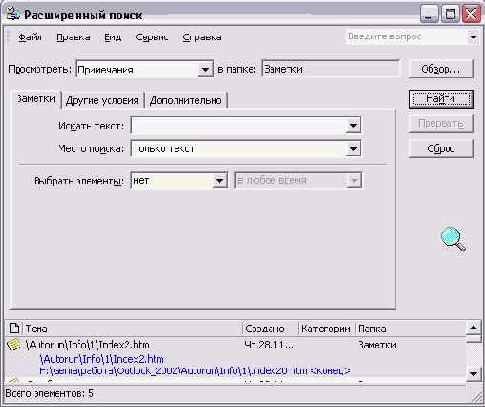Click the results list scroll-up arrow
This screenshot has width=485, height=407.
(474, 328)
